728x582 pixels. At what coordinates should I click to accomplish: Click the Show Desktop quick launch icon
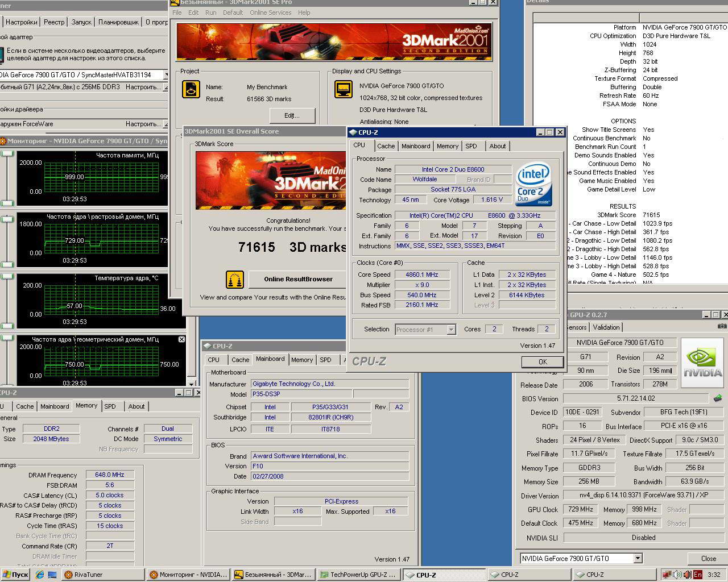point(52,575)
